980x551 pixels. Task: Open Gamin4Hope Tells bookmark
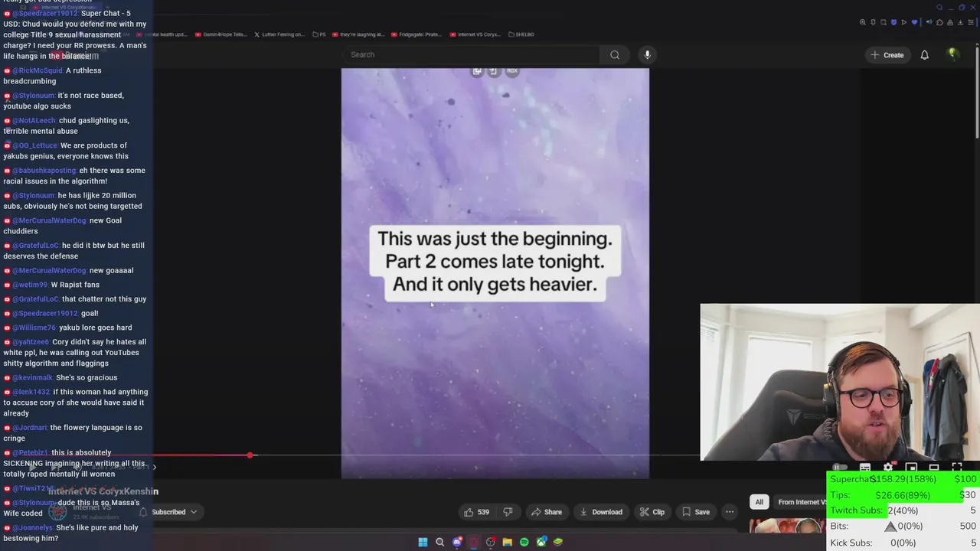point(220,34)
